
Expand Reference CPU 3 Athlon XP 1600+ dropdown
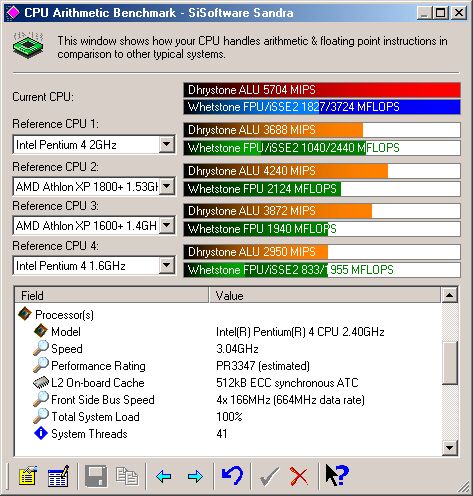click(166, 225)
